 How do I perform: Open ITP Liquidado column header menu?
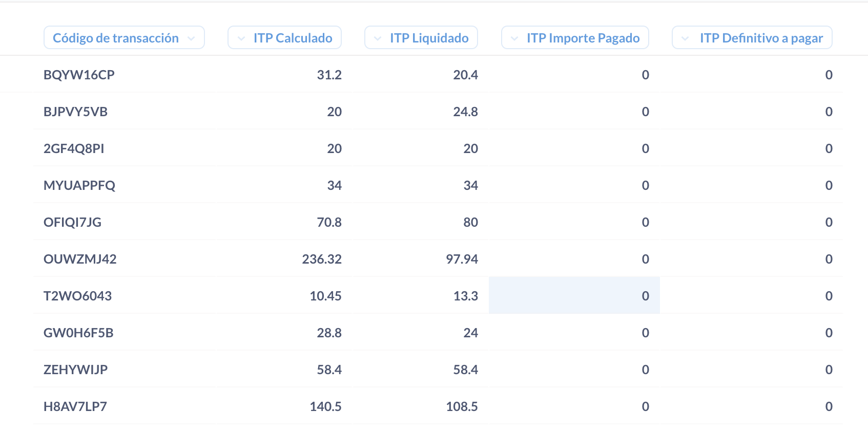tap(429, 38)
